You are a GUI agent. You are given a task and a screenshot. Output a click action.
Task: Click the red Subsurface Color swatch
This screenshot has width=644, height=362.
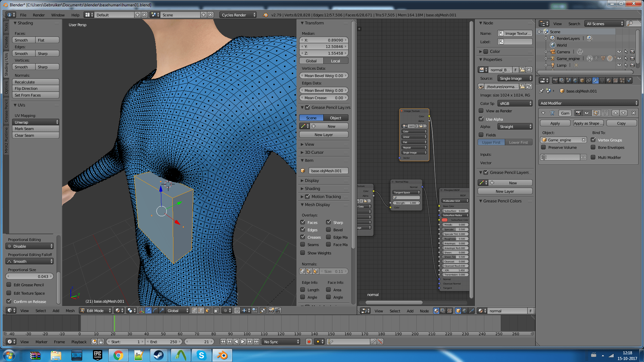tap(444, 220)
